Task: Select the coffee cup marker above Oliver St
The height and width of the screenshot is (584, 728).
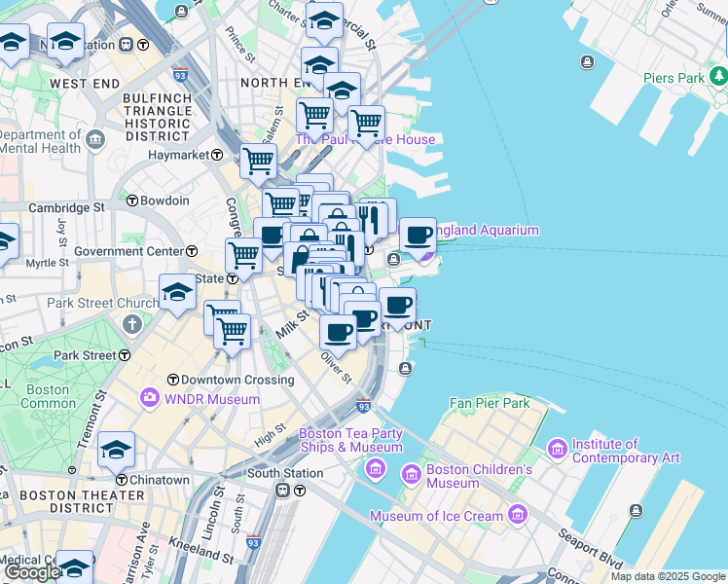Action: pos(338,336)
